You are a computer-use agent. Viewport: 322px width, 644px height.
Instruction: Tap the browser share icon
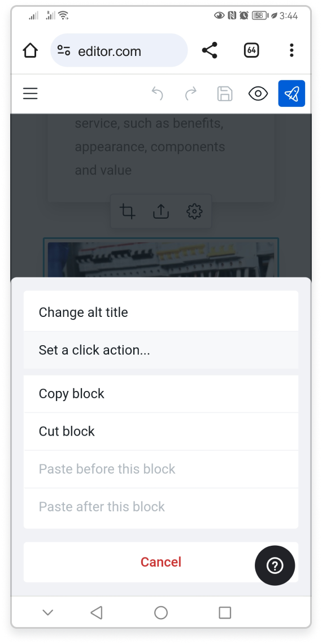pyautogui.click(x=210, y=50)
